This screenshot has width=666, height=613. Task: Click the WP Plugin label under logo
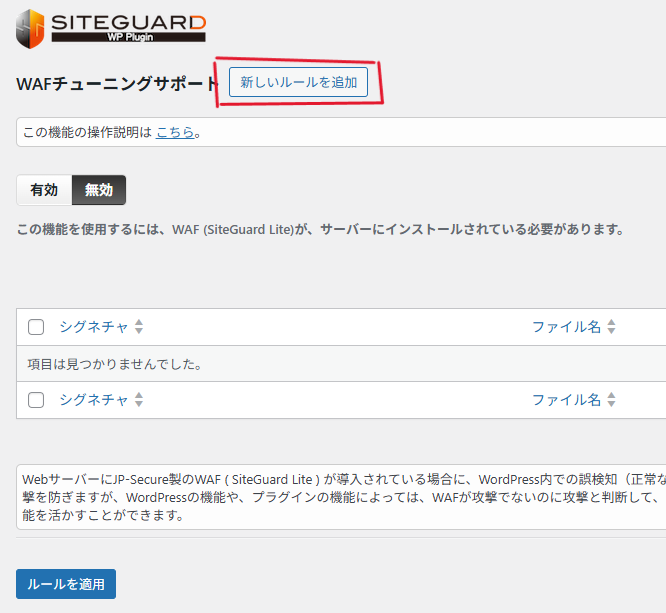128,37
